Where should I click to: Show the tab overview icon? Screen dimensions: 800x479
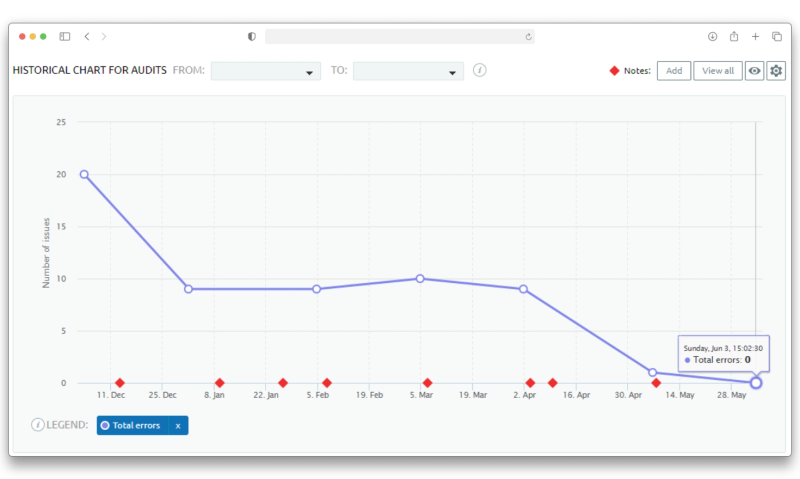tap(777, 36)
